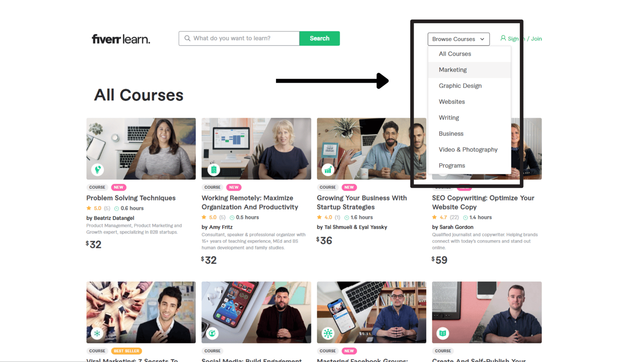Click network badge on Mastering Facebook Groups thumbnail
Viewport: 644px width, 362px height.
coord(328,333)
